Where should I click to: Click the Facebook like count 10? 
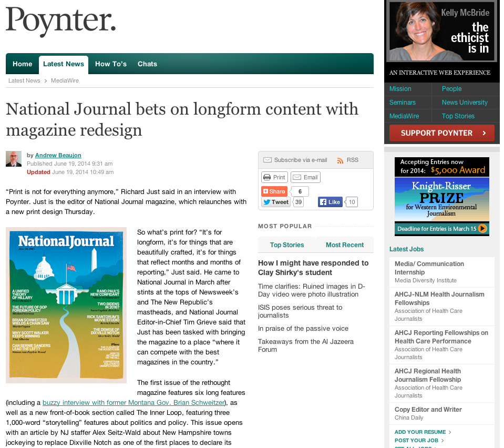352,202
